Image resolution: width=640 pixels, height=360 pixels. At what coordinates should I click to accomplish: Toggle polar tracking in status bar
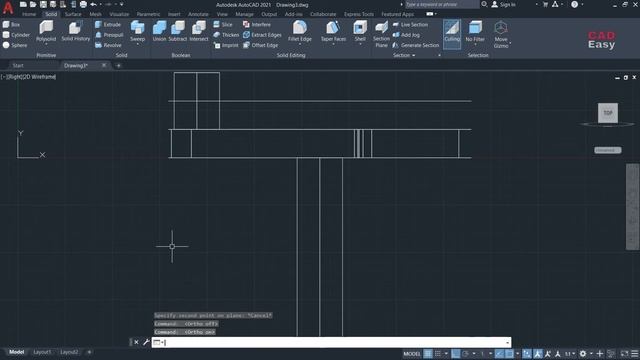click(x=465, y=354)
